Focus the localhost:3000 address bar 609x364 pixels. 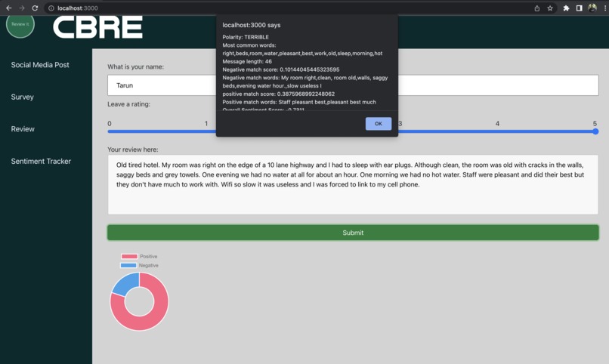[287, 8]
